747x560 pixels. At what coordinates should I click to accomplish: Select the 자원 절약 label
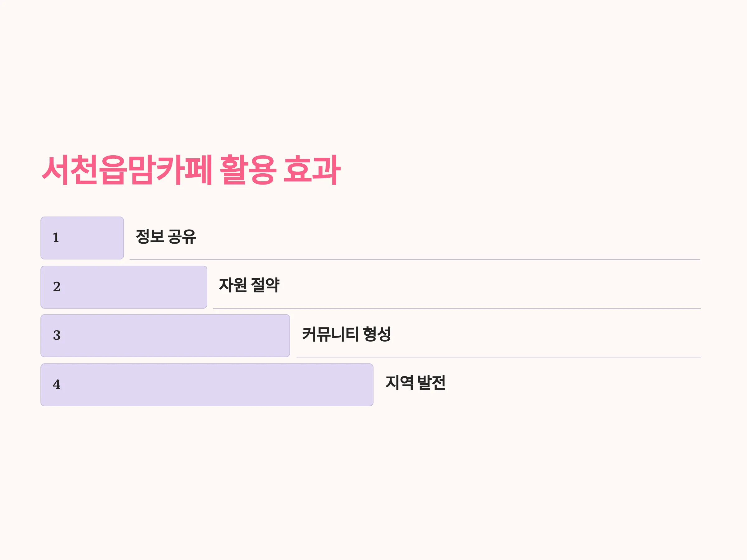coord(249,285)
